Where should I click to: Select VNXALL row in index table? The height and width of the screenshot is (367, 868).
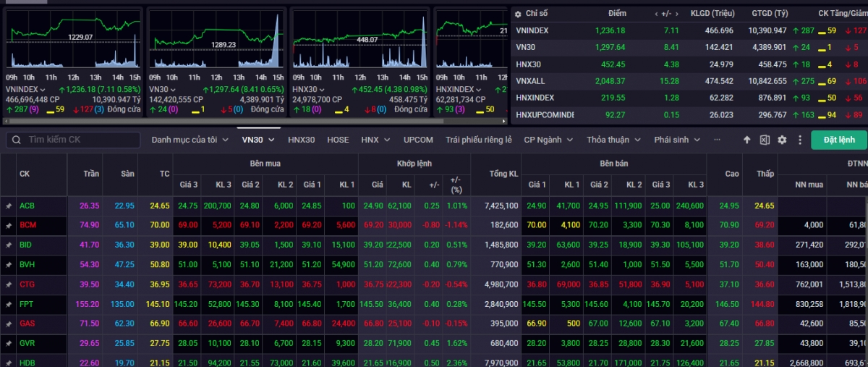pyautogui.click(x=689, y=81)
